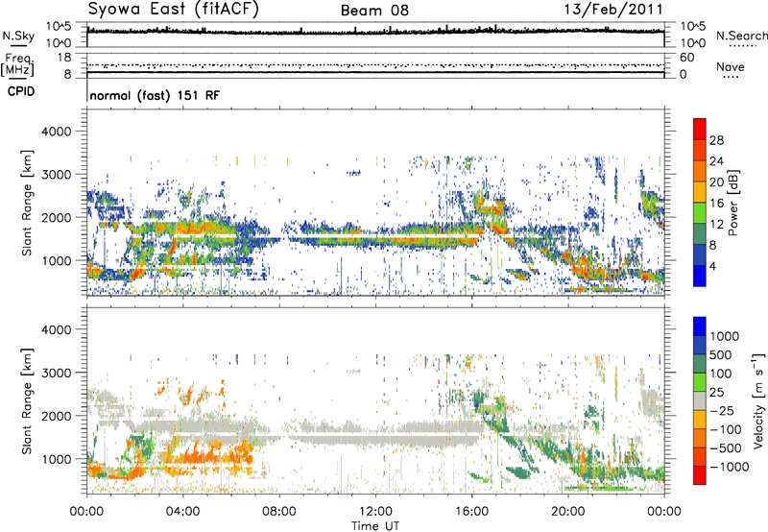Viewport: 768px width, 532px height.
Task: Click the 'Time UT' axis label
Action: coord(375,526)
